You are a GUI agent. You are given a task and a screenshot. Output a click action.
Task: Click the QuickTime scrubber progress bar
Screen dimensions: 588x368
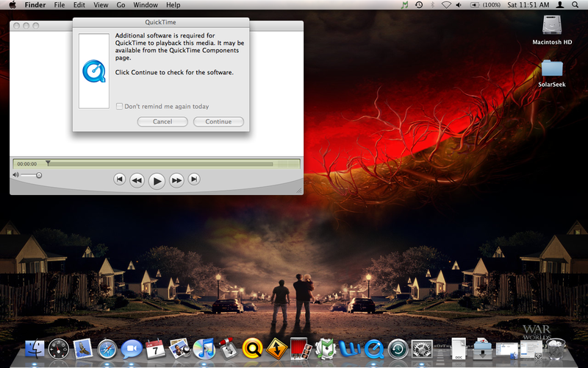pyautogui.click(x=160, y=164)
